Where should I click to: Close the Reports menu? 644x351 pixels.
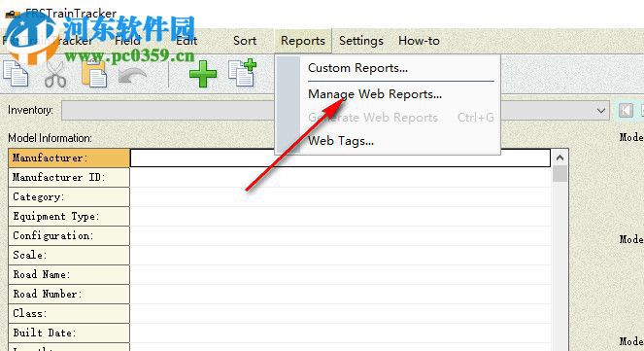click(x=303, y=41)
